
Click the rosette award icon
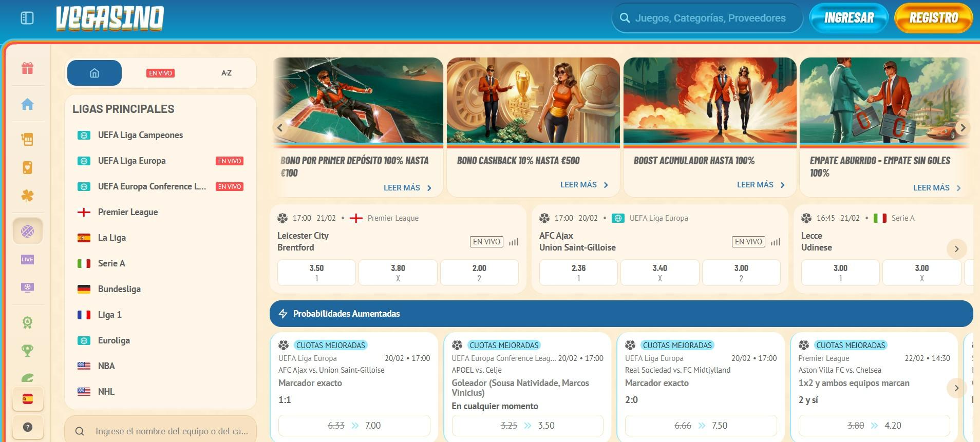(x=28, y=322)
